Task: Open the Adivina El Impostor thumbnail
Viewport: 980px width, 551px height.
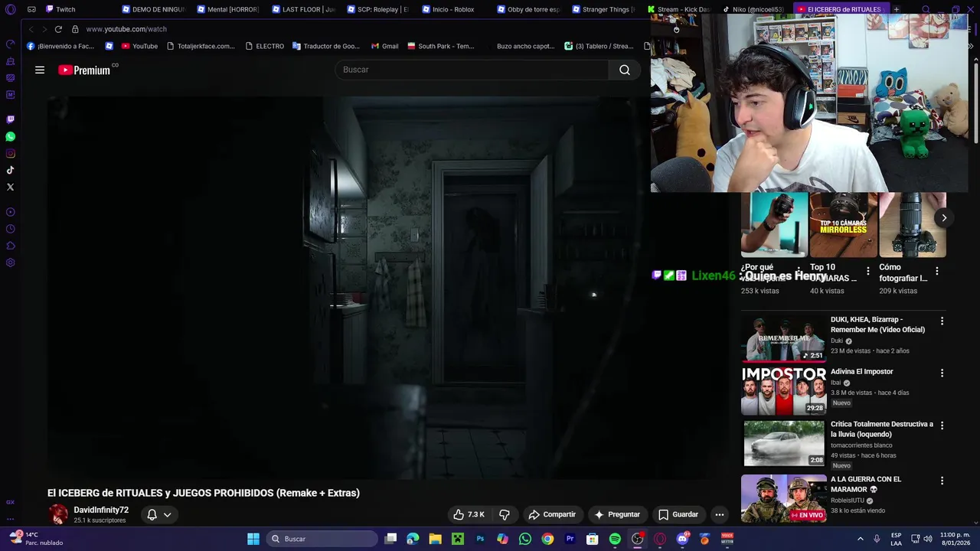Action: [783, 390]
